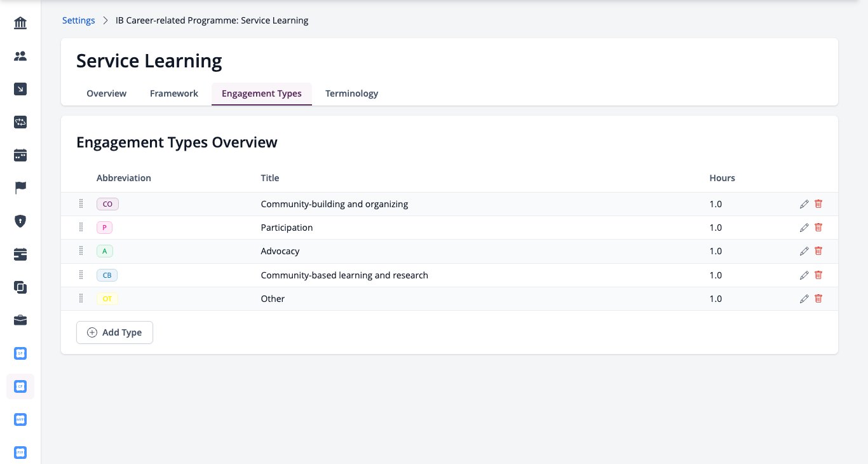Delete the Community-based learning and research type
868x464 pixels.
(818, 275)
